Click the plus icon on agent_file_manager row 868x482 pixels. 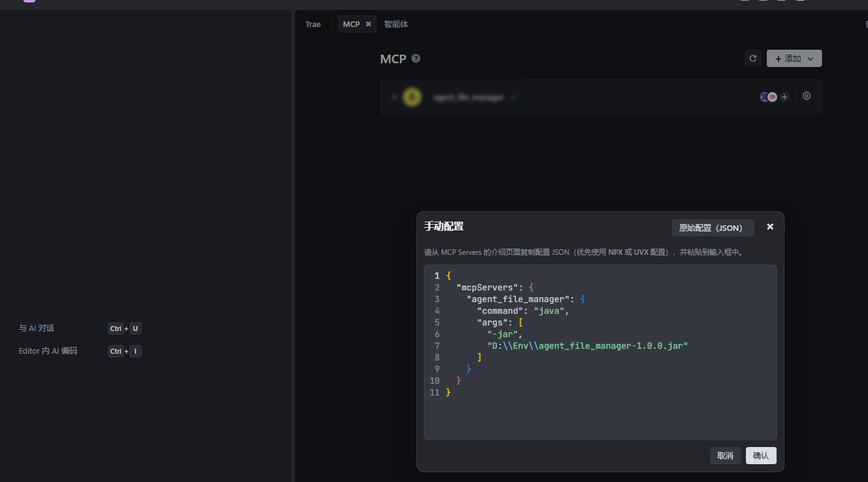(785, 96)
